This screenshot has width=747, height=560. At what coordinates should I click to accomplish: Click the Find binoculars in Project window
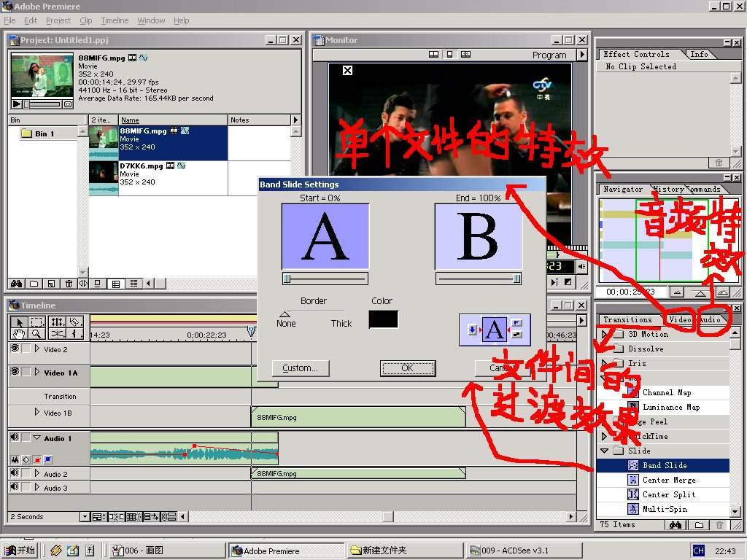(x=17, y=284)
